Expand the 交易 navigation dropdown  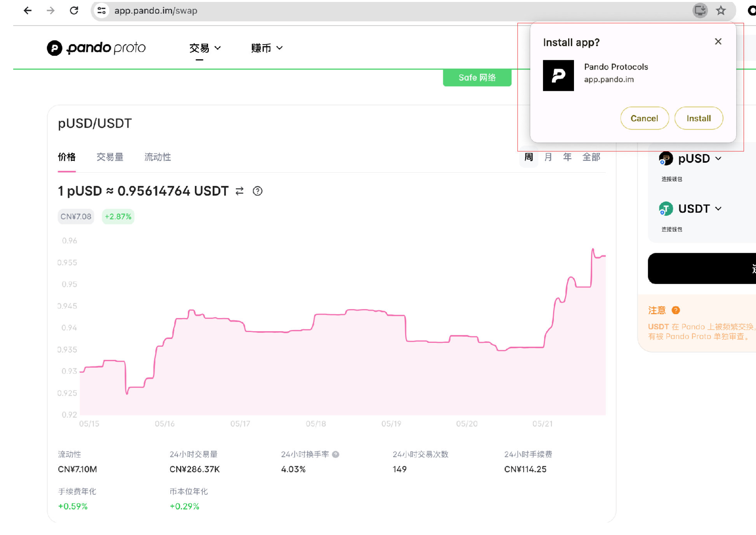(x=205, y=48)
